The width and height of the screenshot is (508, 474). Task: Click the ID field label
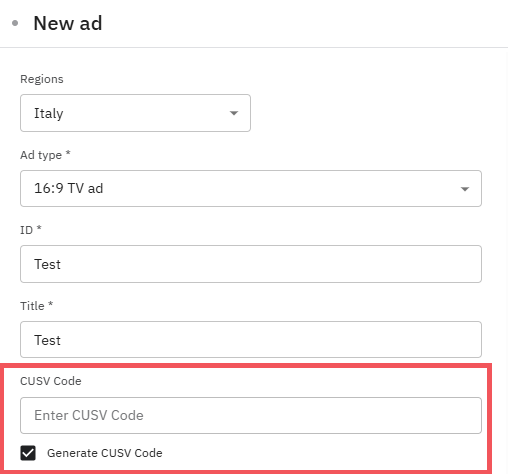(26, 230)
